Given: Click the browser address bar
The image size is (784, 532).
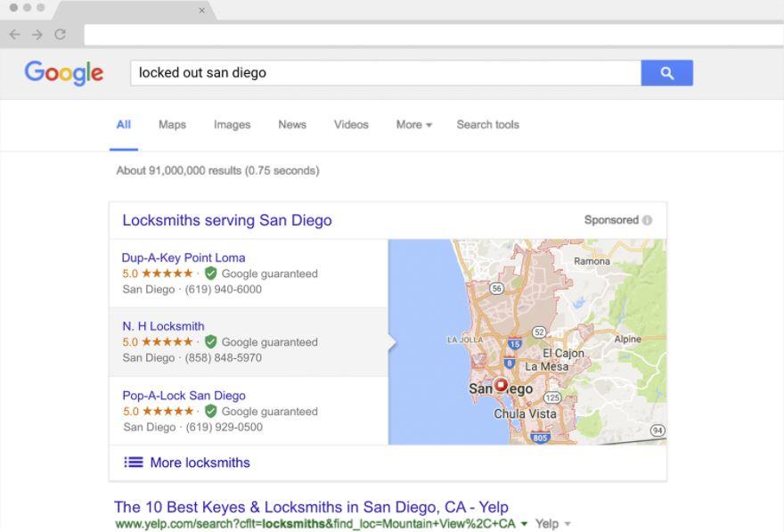Looking at the screenshot, I should pyautogui.click(x=434, y=35).
